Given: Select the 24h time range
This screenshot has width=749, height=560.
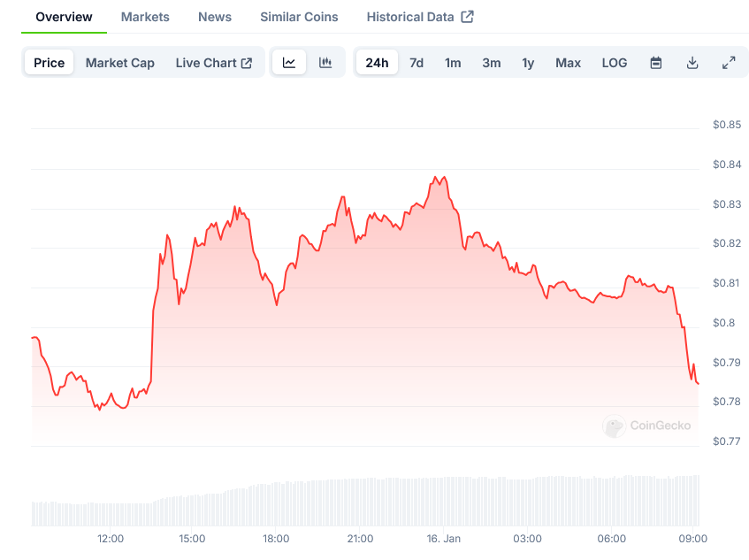Looking at the screenshot, I should pyautogui.click(x=377, y=63).
